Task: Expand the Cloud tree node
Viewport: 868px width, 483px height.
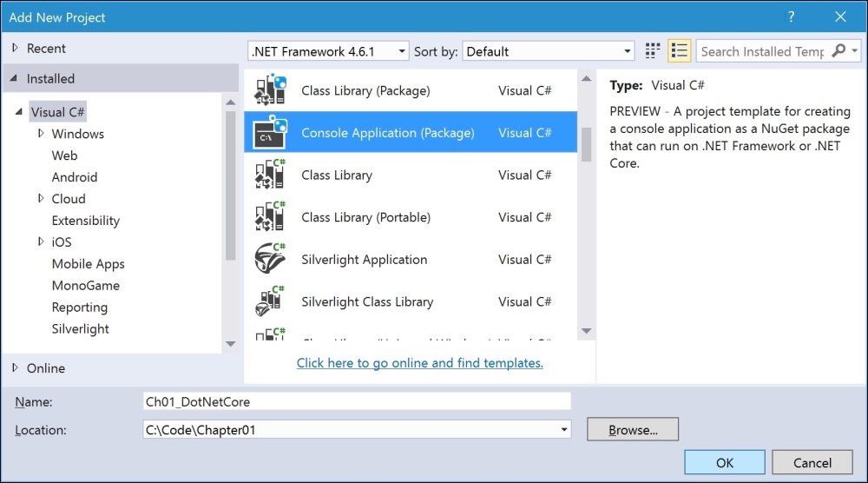Action: click(41, 198)
